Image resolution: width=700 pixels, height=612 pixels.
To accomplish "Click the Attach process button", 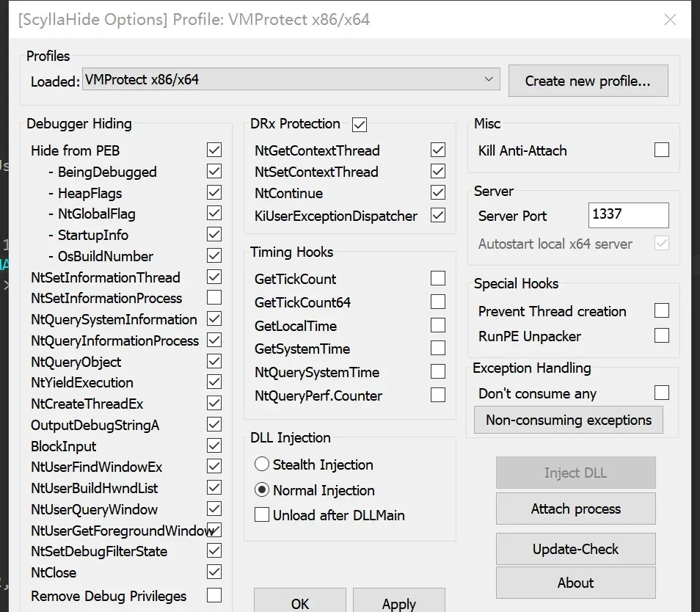I will click(576, 509).
